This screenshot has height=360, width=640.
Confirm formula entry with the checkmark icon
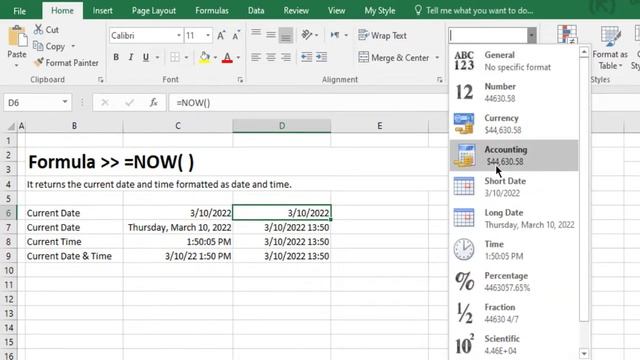[130, 102]
